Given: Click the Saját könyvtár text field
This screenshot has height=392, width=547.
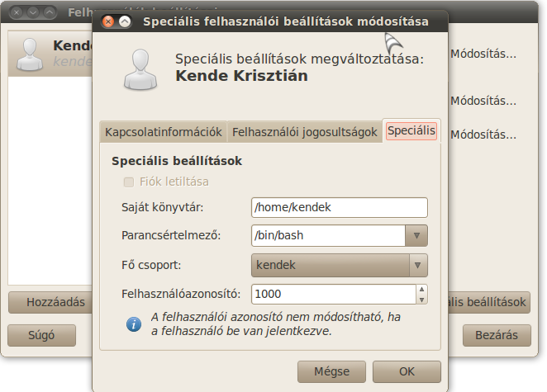Looking at the screenshot, I should (x=340, y=207).
